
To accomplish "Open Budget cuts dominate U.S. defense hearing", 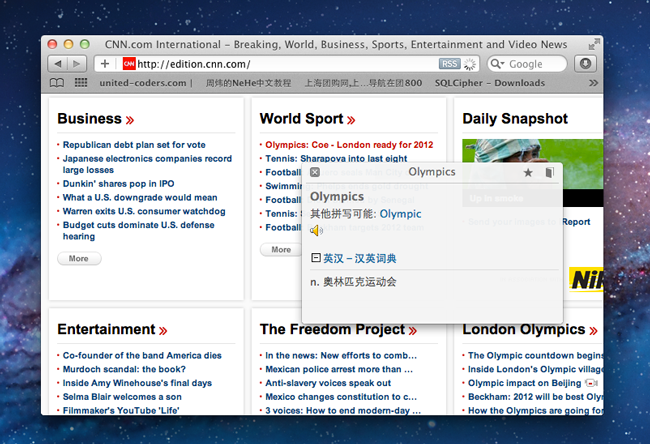I will coord(138,230).
